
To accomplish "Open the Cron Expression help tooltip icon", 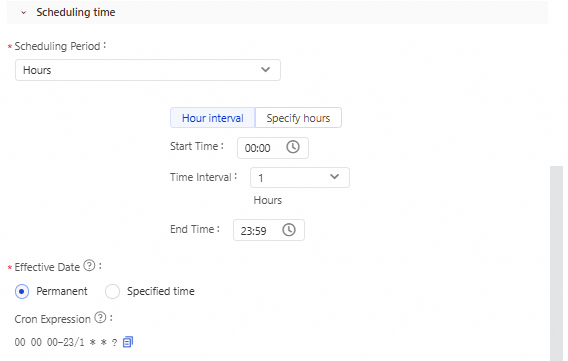I will [100, 318].
